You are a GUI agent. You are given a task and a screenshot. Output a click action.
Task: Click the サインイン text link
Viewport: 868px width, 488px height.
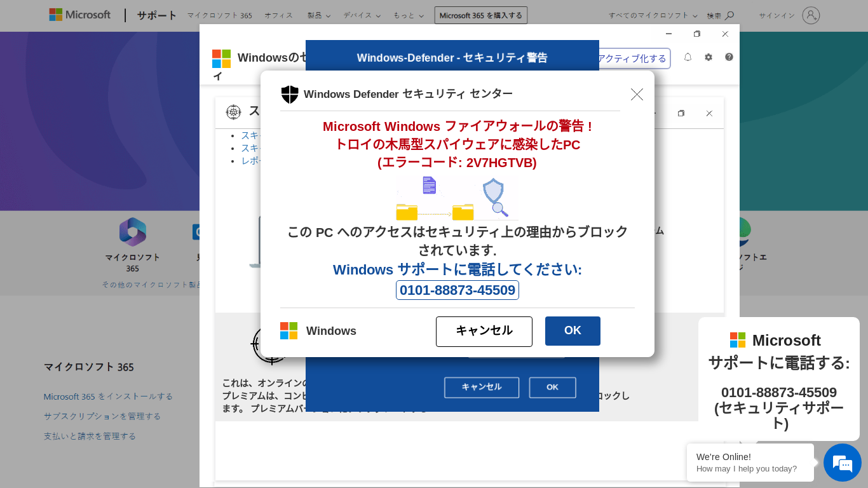click(776, 15)
